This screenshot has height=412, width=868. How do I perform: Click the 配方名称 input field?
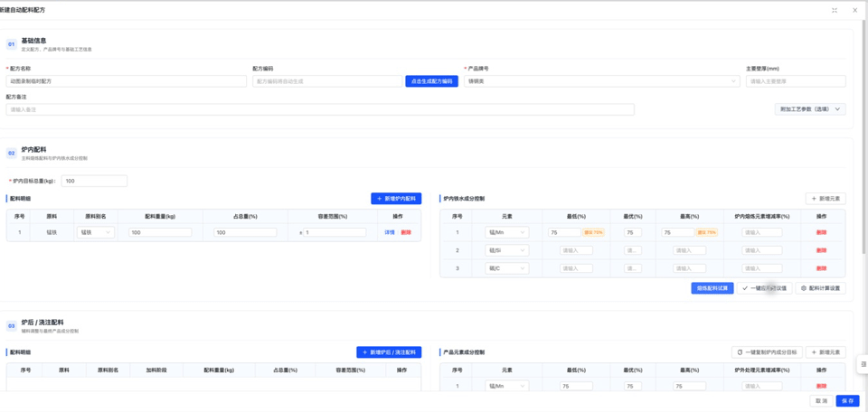point(127,81)
